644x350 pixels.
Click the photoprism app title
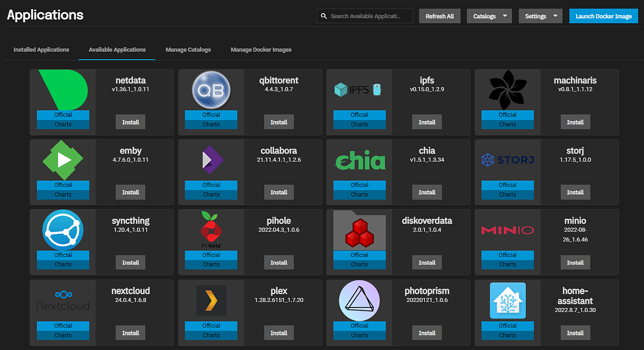(x=427, y=291)
